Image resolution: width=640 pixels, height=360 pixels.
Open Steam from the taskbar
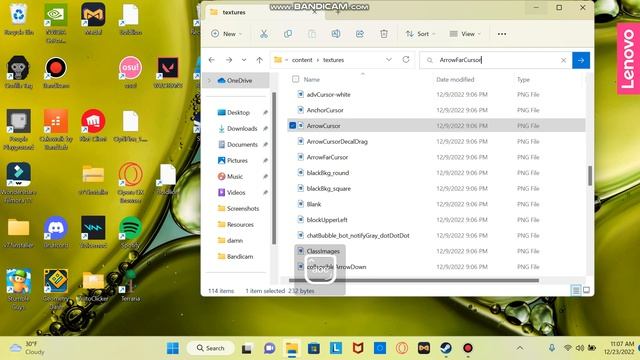446,348
